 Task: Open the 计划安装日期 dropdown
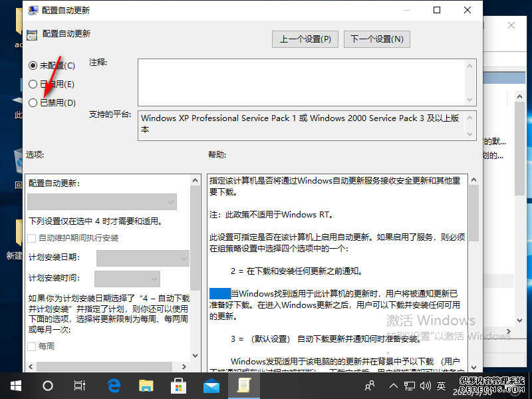click(x=143, y=259)
